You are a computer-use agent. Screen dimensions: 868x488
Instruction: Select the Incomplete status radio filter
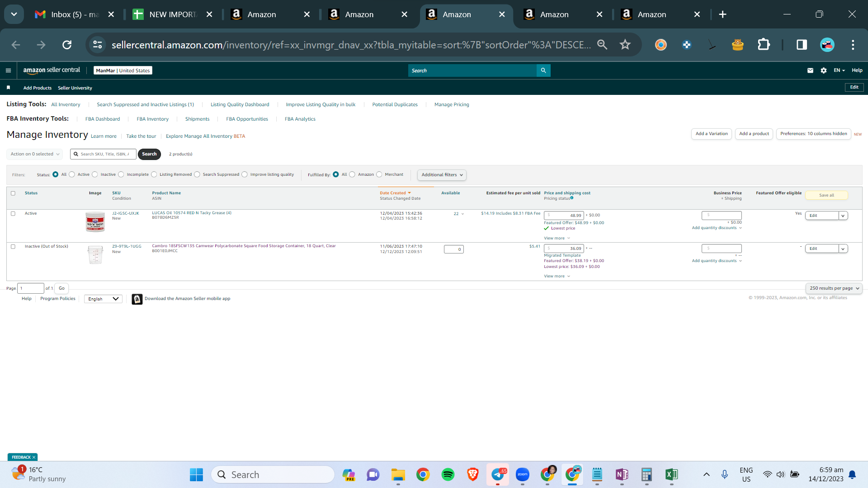(121, 174)
